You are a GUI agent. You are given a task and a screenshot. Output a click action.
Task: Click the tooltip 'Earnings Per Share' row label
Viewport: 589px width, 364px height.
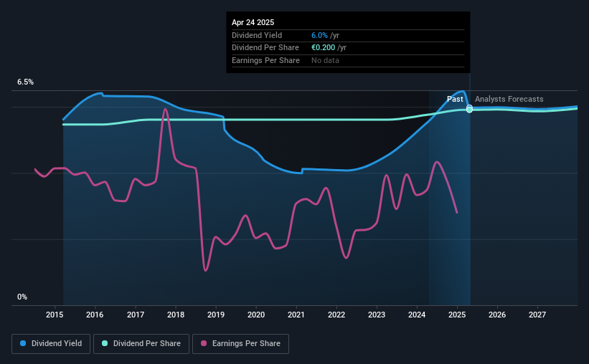click(x=265, y=60)
